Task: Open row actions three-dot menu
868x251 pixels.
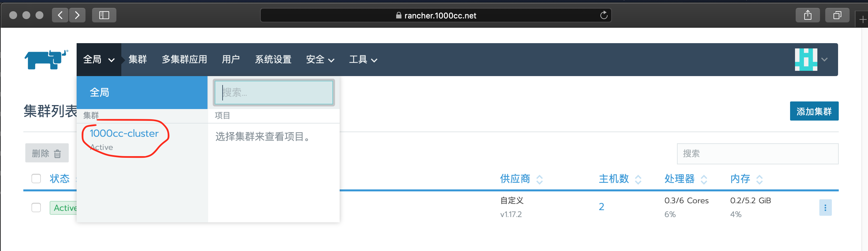Action: [825, 208]
